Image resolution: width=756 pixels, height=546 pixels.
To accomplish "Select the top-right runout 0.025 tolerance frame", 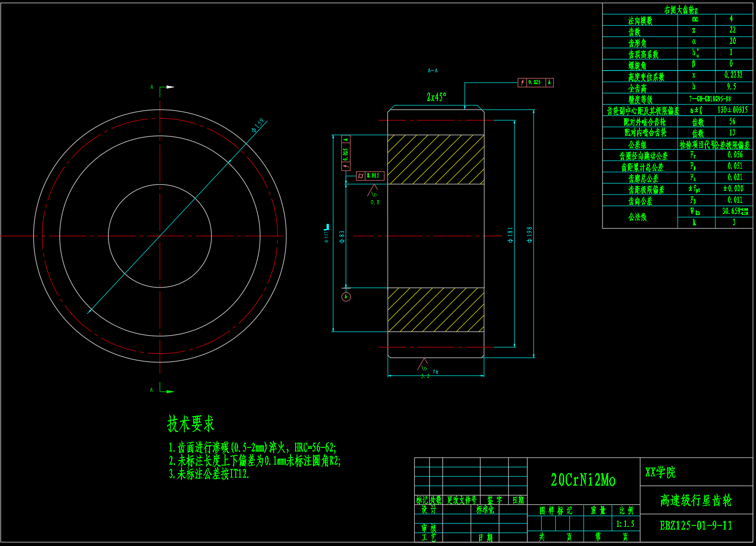I will point(536,83).
